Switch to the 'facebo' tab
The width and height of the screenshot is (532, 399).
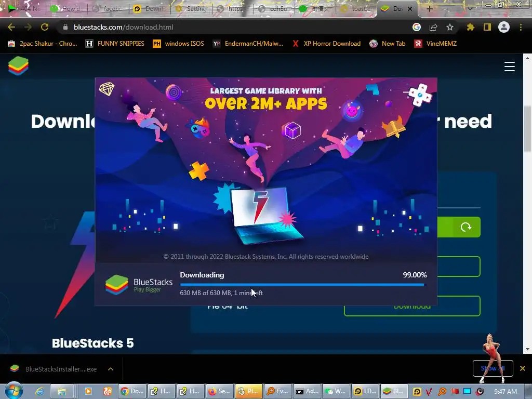[x=109, y=9]
